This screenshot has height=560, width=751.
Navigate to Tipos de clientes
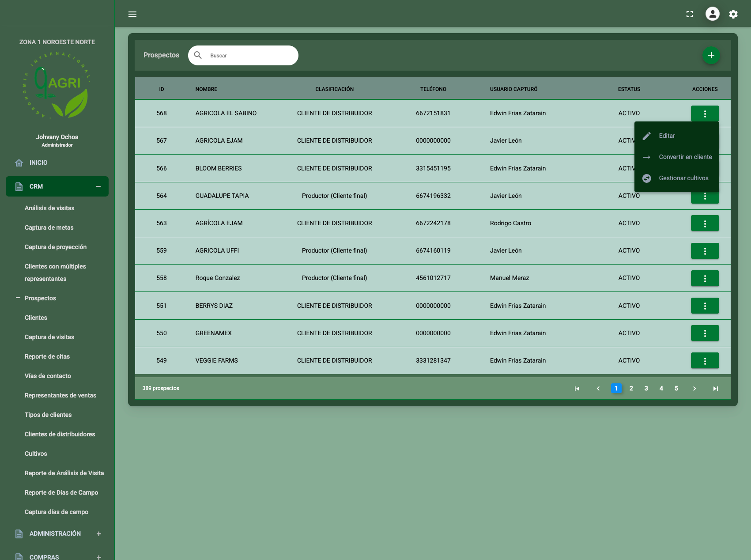tap(48, 415)
